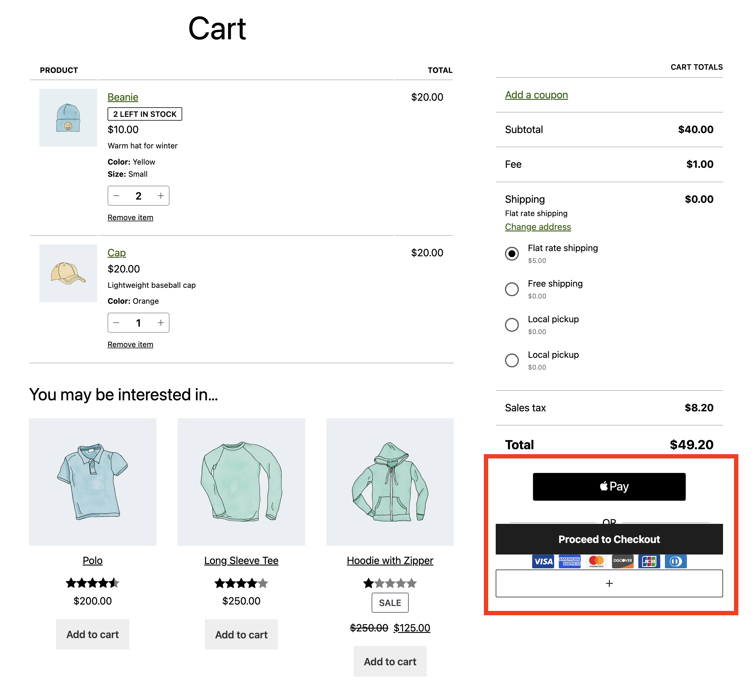Image resolution: width=756 pixels, height=700 pixels.
Task: Open the Long Sleeve Tee title link
Action: (x=241, y=561)
